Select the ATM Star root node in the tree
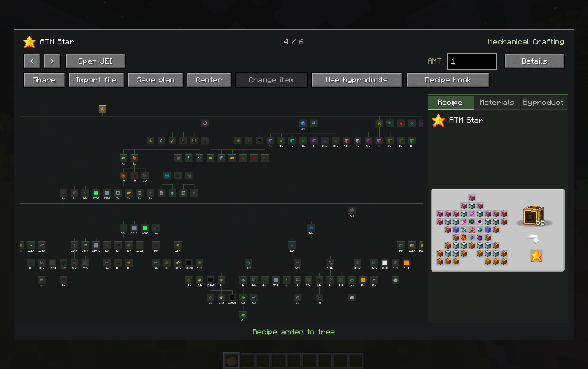This screenshot has height=369, width=588. click(102, 109)
